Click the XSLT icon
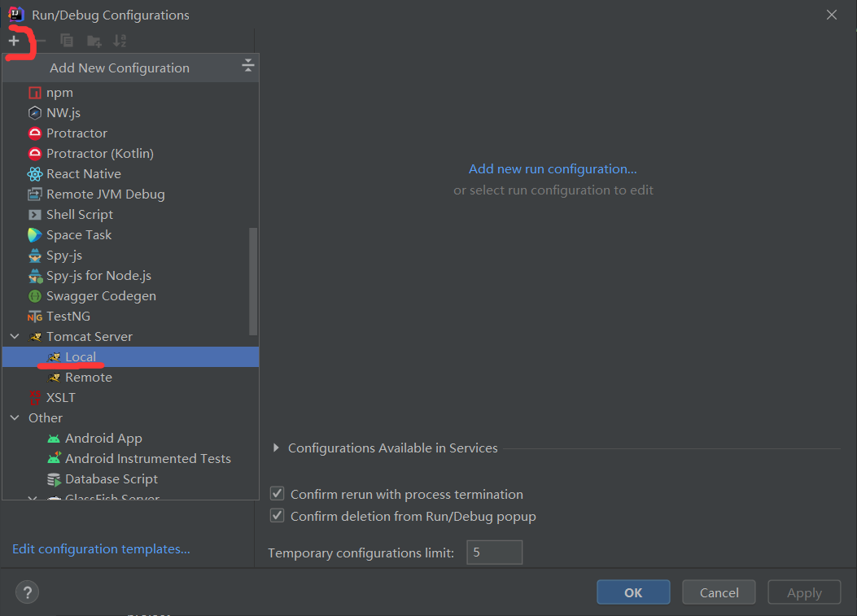Screen dimensions: 857x616 (x=35, y=398)
